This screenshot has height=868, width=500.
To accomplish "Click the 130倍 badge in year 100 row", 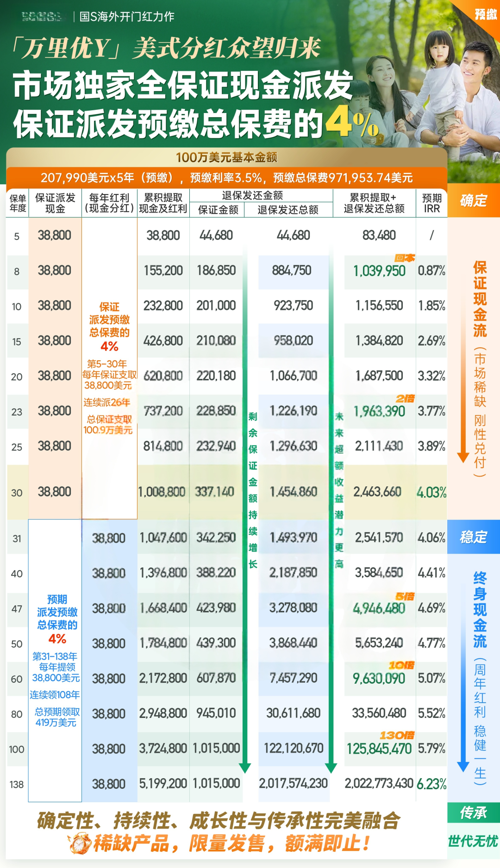I will click(397, 736).
